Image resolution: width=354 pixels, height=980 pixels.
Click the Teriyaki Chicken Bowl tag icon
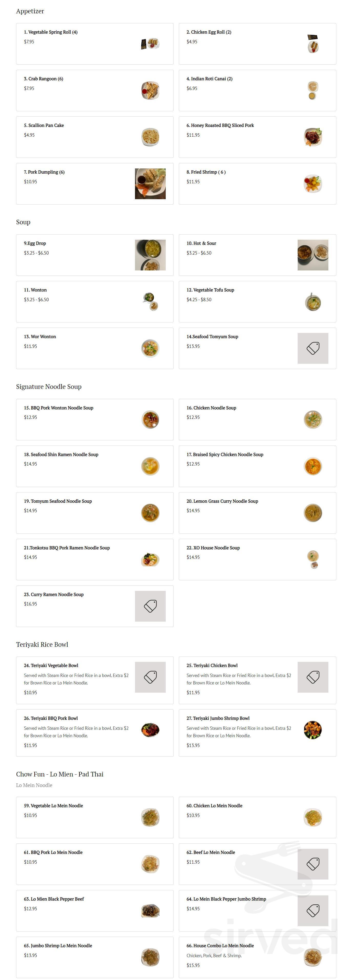pos(313,677)
